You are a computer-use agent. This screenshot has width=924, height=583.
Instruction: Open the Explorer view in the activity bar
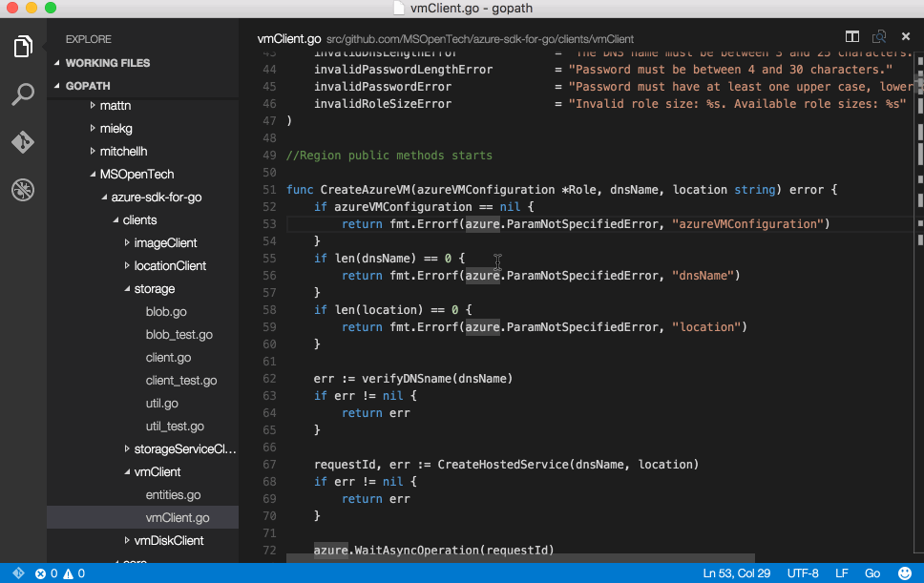pos(23,45)
